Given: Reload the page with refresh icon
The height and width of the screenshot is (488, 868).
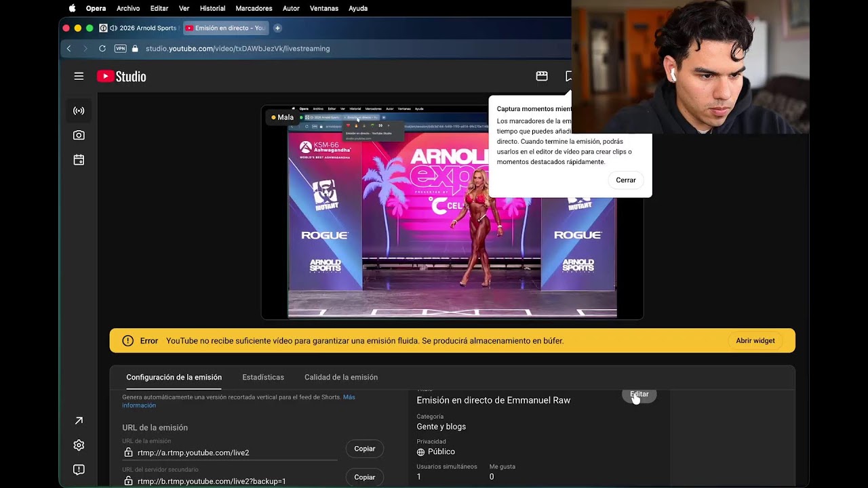Looking at the screenshot, I should (x=102, y=49).
